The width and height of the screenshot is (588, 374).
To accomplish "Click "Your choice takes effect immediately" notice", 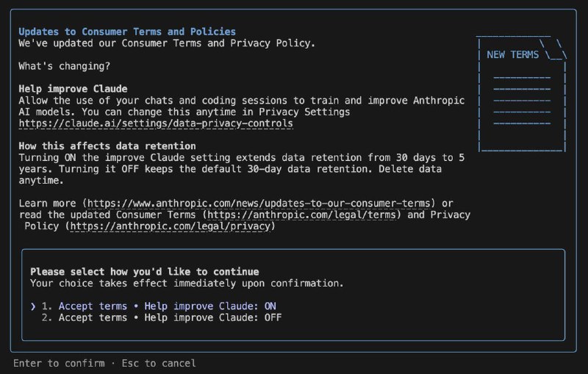I will pos(187,283).
